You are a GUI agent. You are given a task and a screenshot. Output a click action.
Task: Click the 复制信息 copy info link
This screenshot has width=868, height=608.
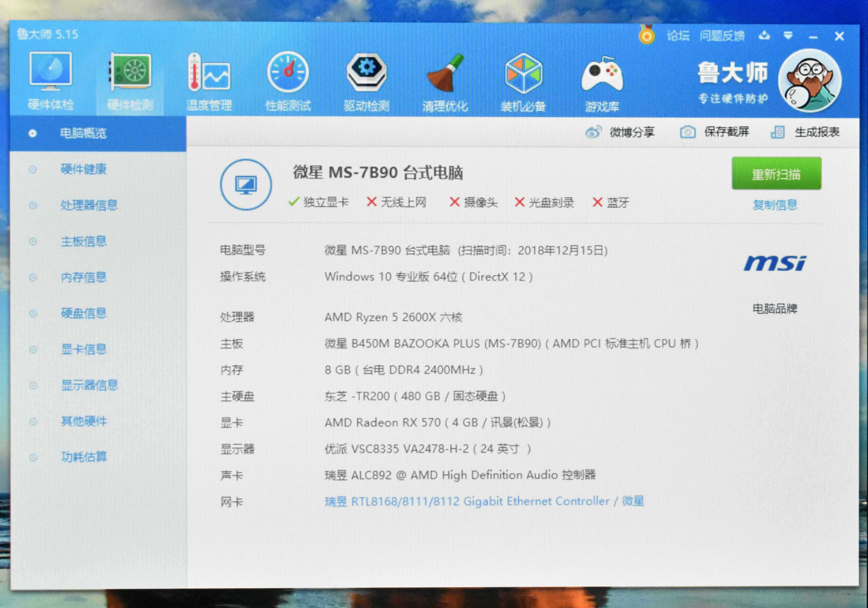coord(775,205)
